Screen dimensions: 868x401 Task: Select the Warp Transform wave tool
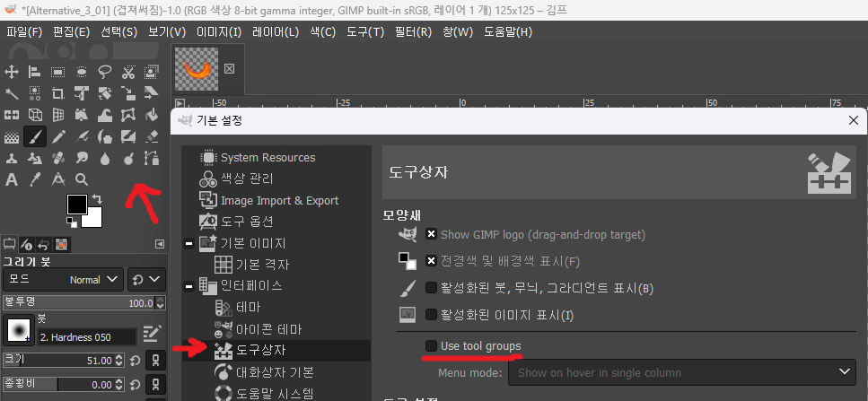pyautogui.click(x=105, y=115)
